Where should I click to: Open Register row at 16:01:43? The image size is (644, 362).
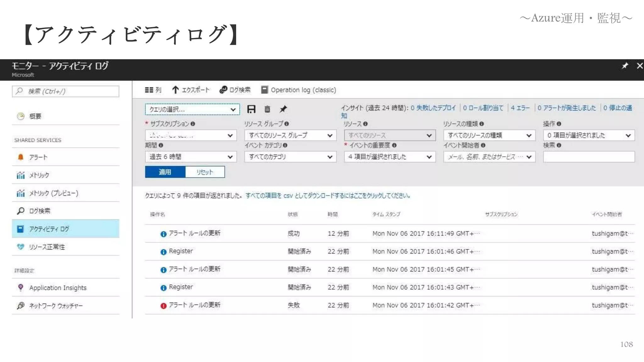(390, 287)
